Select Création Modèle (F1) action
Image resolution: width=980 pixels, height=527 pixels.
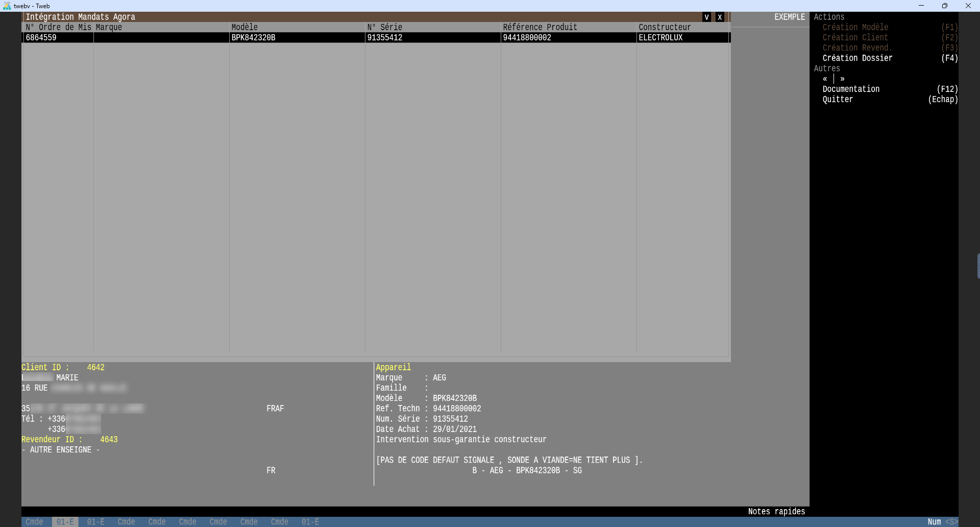point(855,27)
